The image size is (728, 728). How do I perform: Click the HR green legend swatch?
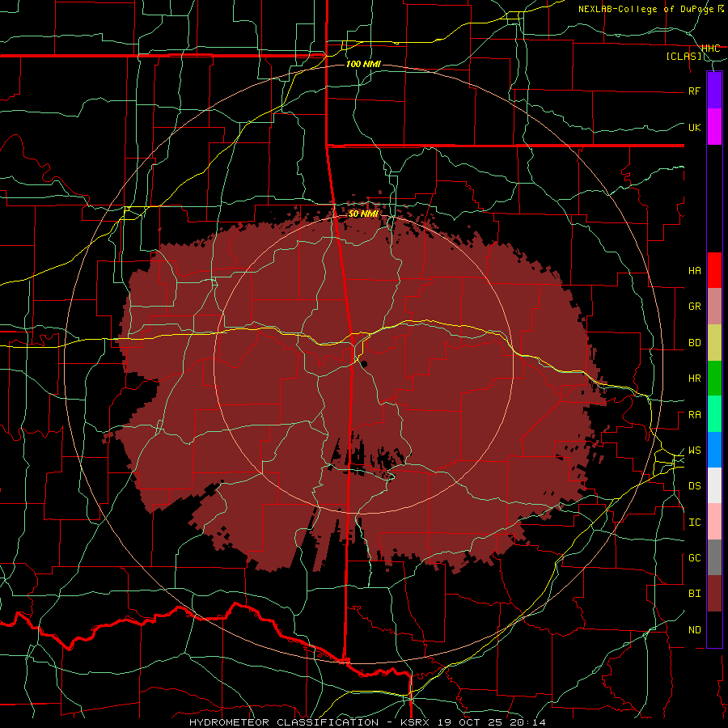[x=714, y=379]
